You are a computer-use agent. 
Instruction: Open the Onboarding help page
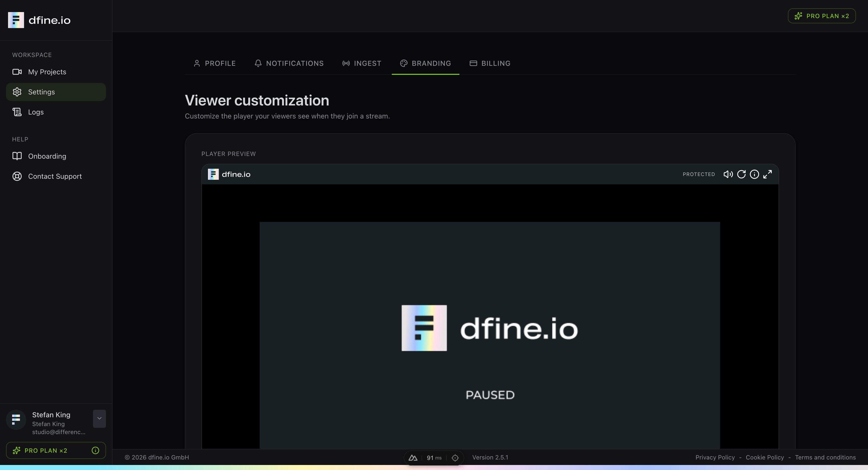[x=56, y=156]
